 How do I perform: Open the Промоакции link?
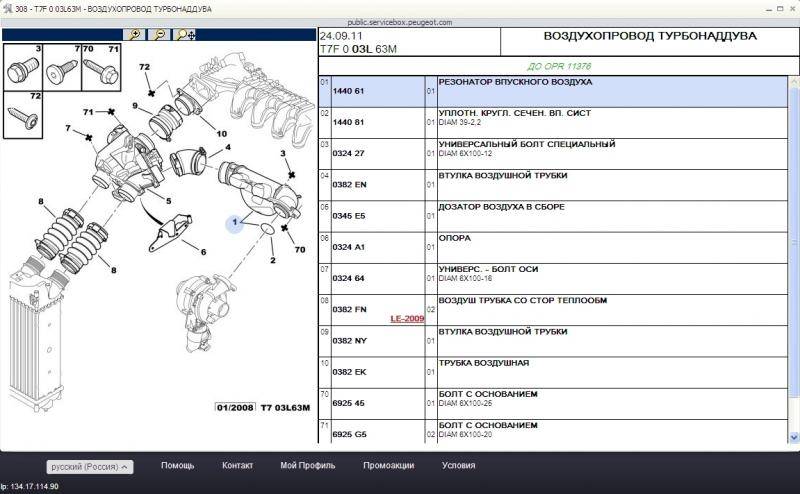coord(388,465)
